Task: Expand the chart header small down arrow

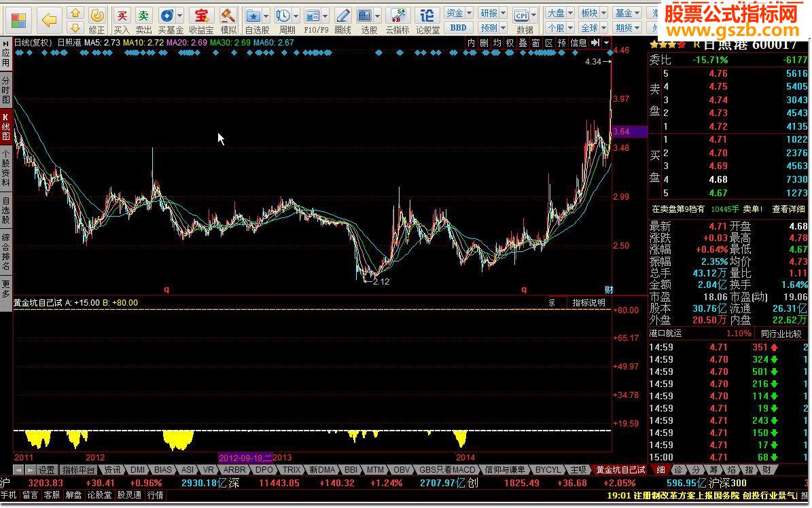Action: pos(606,43)
